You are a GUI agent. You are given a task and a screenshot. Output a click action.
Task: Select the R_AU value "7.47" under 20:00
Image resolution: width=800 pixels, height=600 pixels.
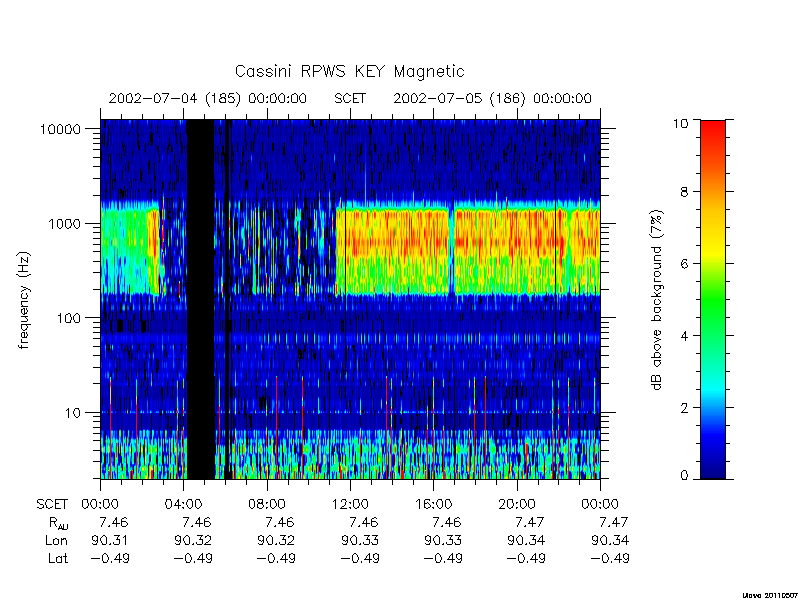coord(531,522)
